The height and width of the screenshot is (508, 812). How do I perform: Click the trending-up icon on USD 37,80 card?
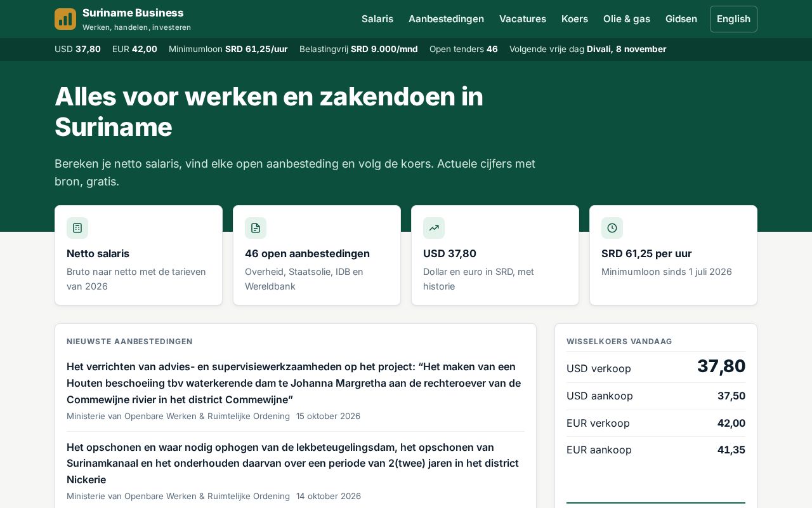pos(434,228)
